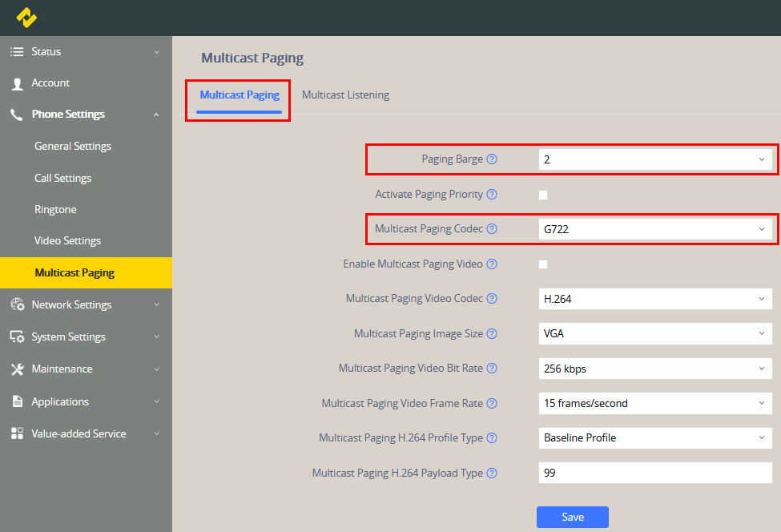781x532 pixels.
Task: Click the Account person icon
Action: pyautogui.click(x=17, y=83)
